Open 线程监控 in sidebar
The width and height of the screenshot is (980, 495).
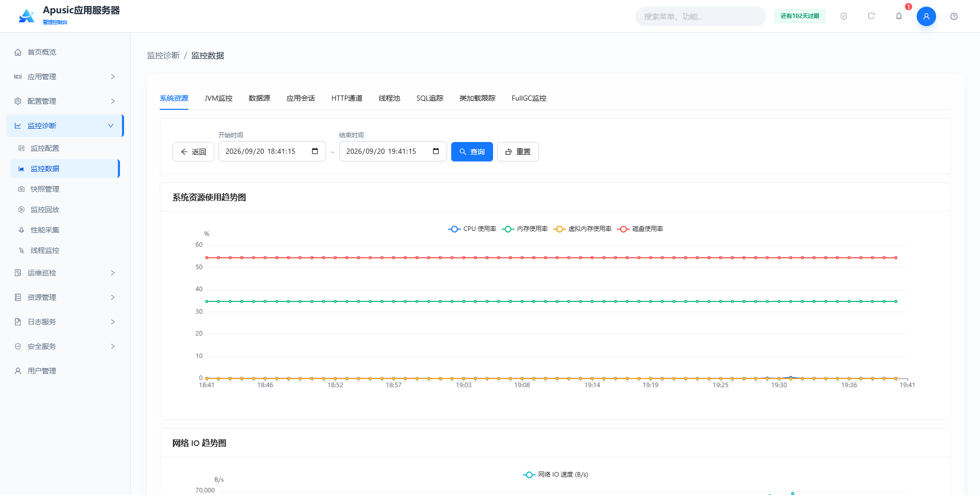tap(65, 250)
